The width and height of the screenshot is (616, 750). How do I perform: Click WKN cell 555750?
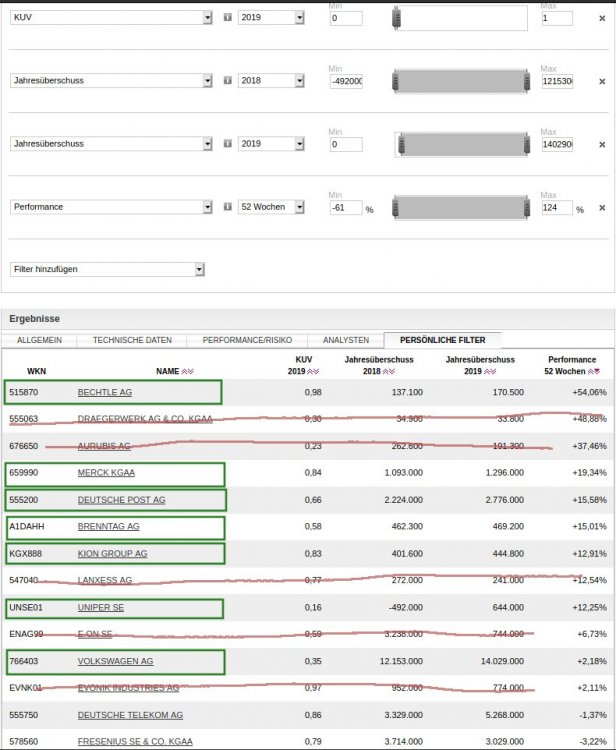click(23, 715)
